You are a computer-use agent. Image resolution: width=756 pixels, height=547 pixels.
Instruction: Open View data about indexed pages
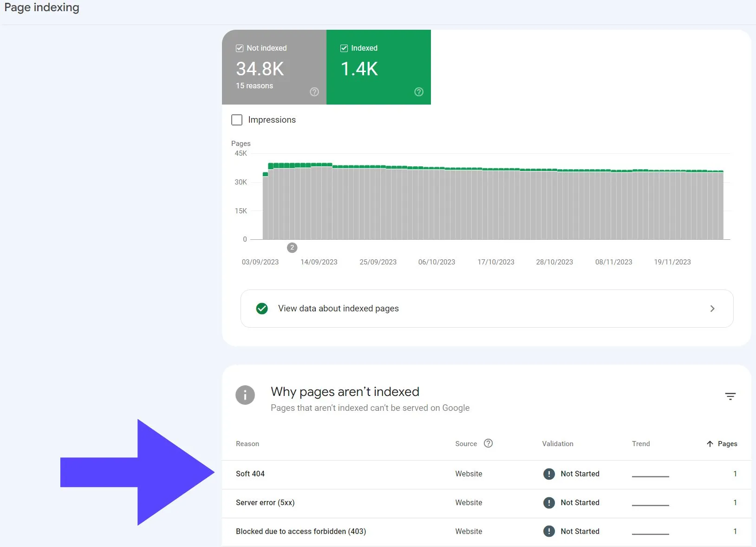click(338, 308)
